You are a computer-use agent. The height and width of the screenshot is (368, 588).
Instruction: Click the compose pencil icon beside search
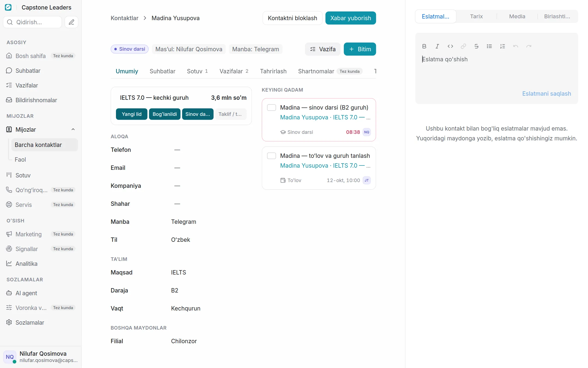click(71, 22)
